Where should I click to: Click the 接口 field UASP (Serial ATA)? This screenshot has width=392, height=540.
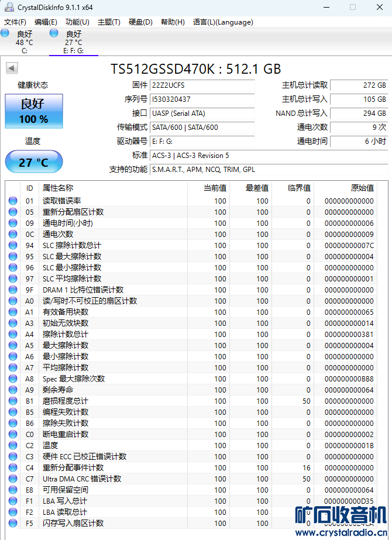point(202,113)
